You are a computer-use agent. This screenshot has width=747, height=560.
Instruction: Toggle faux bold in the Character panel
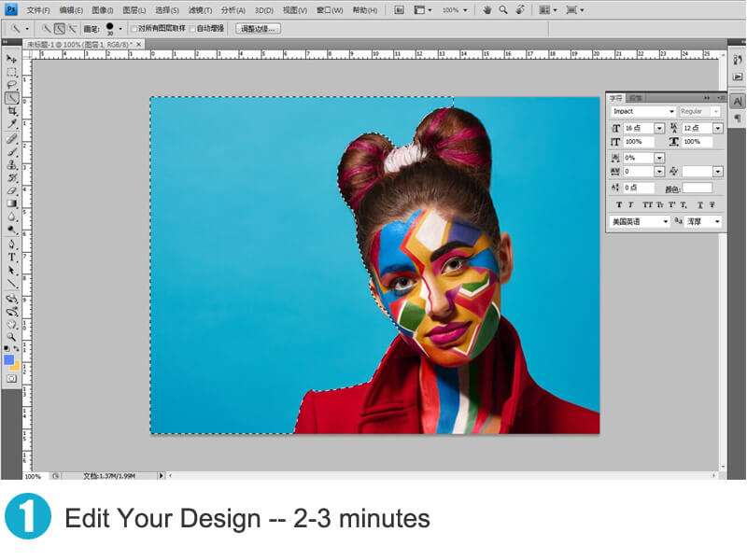pyautogui.click(x=617, y=204)
